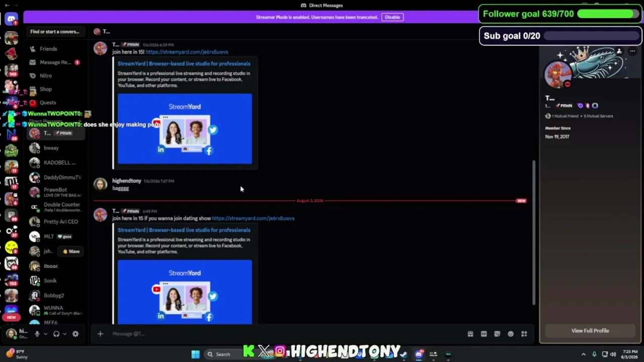644x362 pixels.
Task: Click highendtony's avatar on the baggggg message
Action: point(101,185)
